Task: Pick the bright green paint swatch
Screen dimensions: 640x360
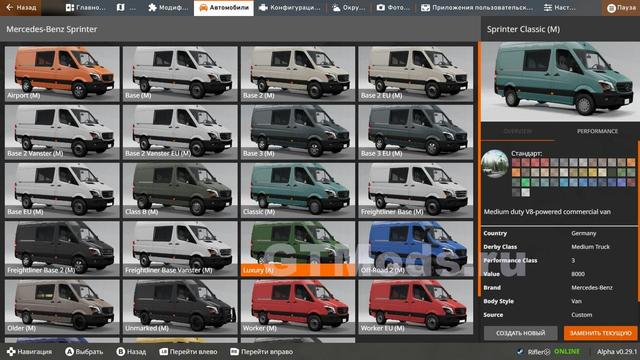Action: (x=525, y=182)
